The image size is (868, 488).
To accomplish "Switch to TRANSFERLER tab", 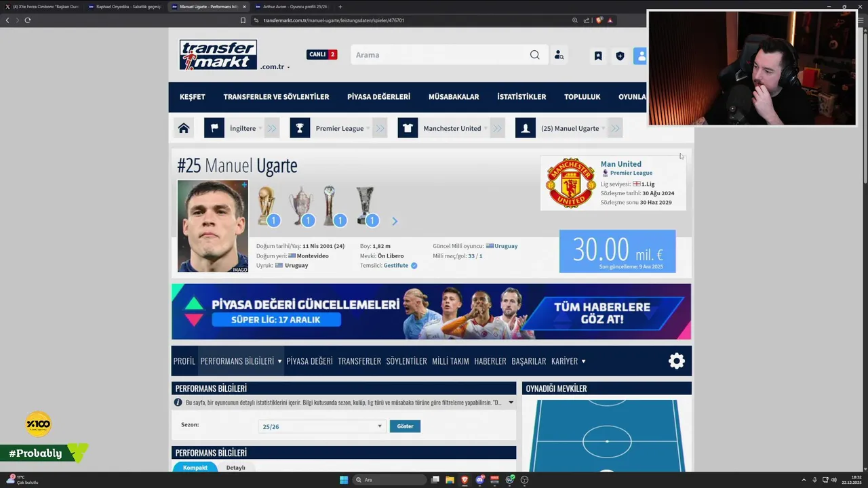I will point(359,361).
